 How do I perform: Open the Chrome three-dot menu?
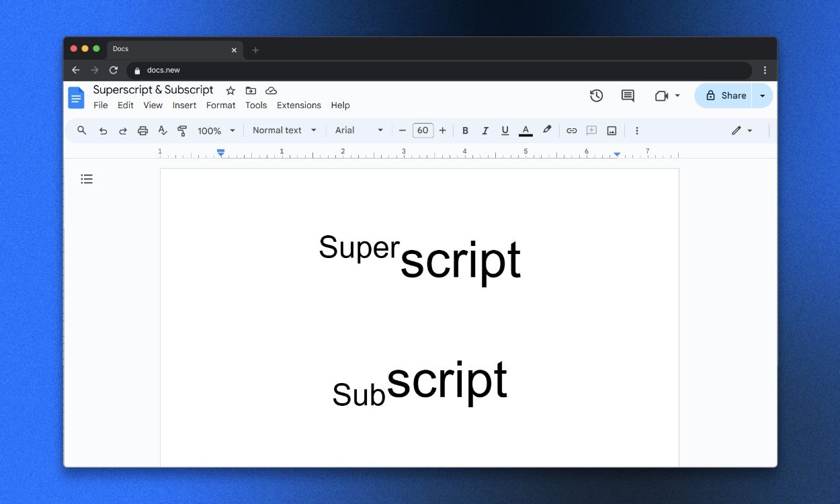(765, 70)
